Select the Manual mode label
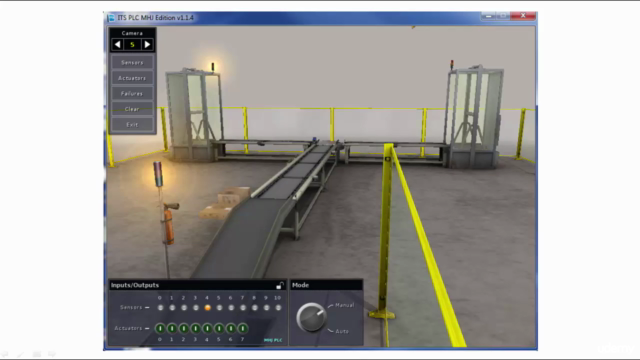The height and width of the screenshot is (360, 640). 344,305
